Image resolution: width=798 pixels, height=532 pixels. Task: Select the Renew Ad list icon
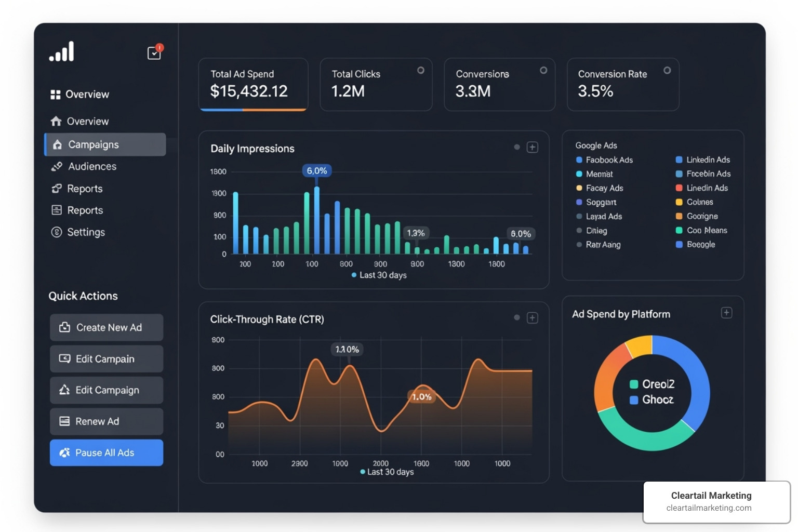click(x=64, y=421)
